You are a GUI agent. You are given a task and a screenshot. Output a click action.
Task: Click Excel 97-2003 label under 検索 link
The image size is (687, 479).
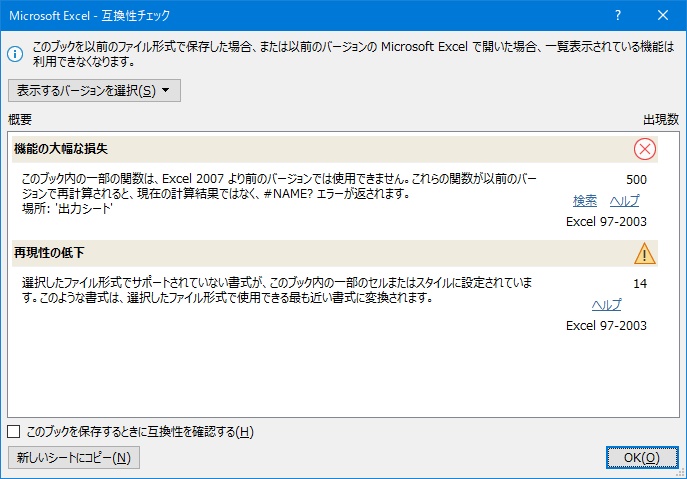(606, 222)
